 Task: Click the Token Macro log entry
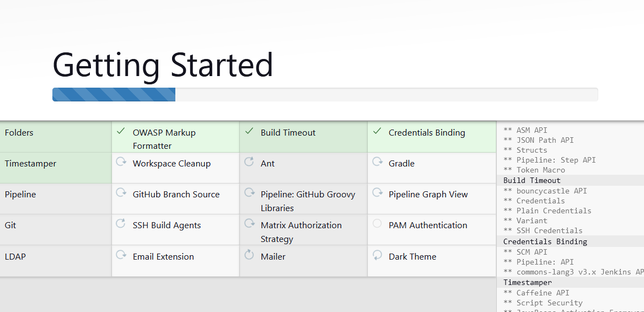tap(534, 170)
